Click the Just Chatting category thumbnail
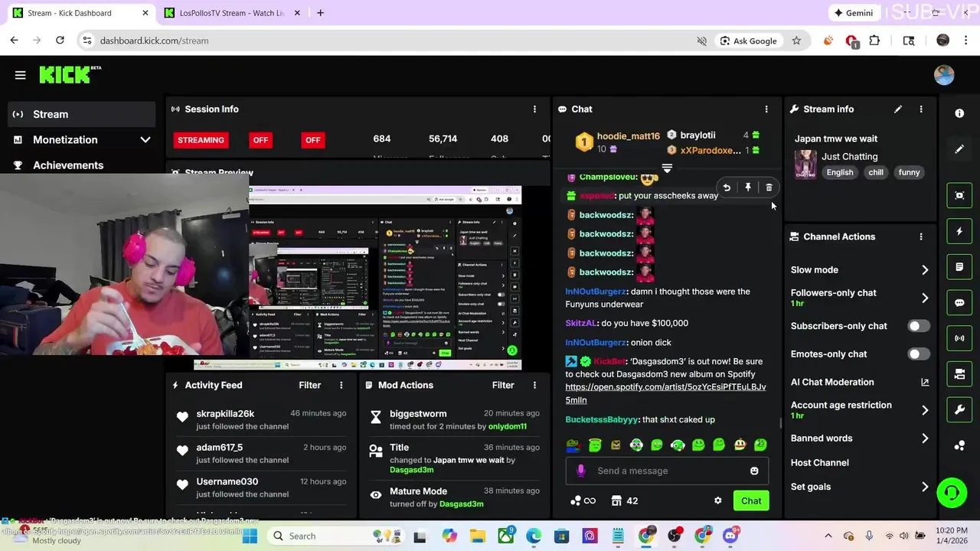 click(x=805, y=164)
